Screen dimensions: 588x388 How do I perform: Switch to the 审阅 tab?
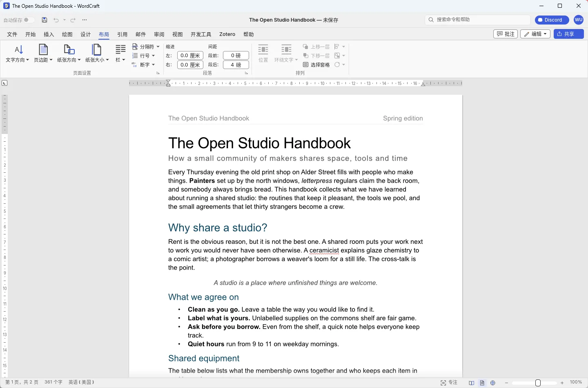point(159,34)
